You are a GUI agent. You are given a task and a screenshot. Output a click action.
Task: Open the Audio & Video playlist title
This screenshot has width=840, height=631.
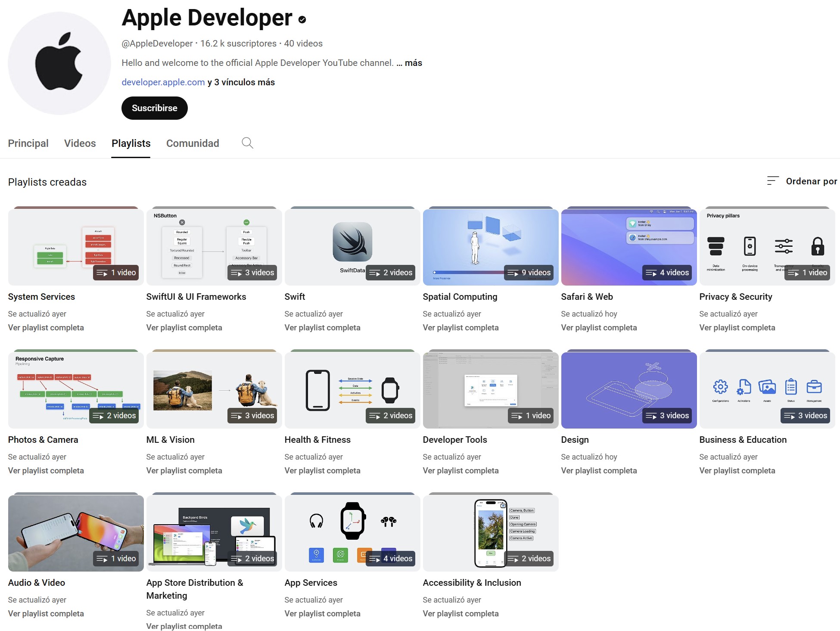37,583
